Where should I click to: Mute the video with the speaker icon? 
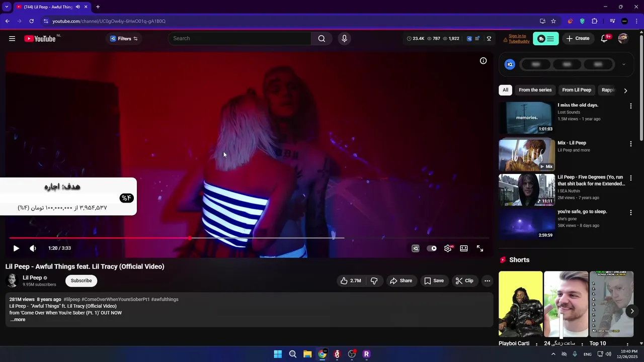[33, 248]
